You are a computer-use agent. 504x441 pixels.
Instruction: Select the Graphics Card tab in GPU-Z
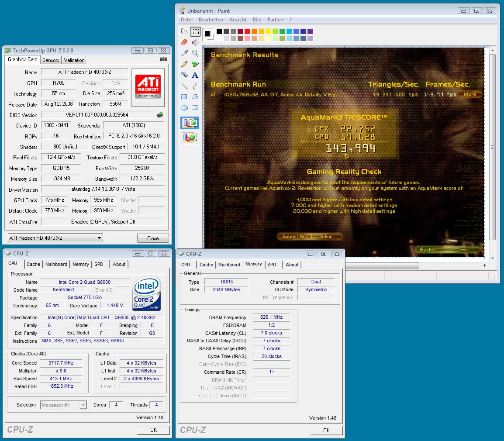[23, 59]
